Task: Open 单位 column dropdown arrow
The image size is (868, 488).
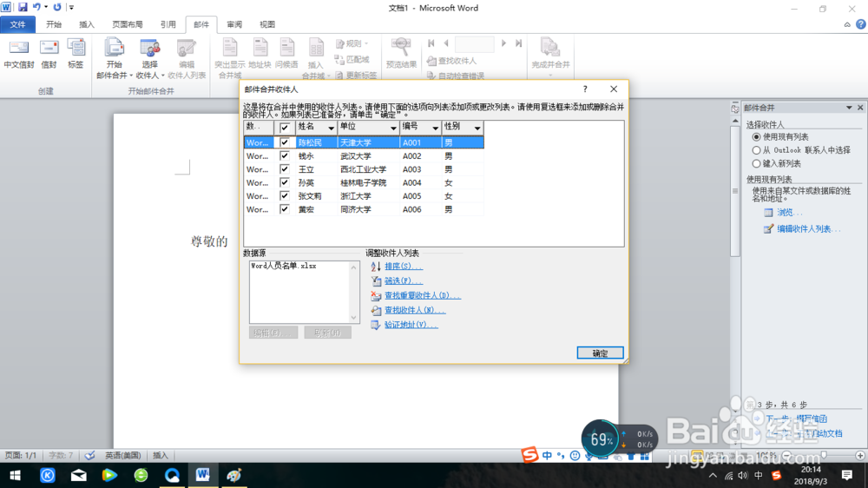Action: [393, 128]
